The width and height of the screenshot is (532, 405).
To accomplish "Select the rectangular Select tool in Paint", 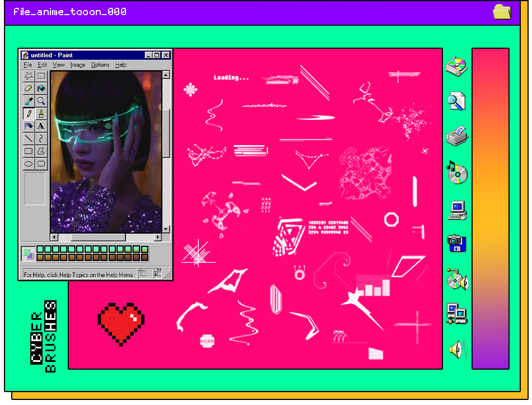I will (x=41, y=76).
